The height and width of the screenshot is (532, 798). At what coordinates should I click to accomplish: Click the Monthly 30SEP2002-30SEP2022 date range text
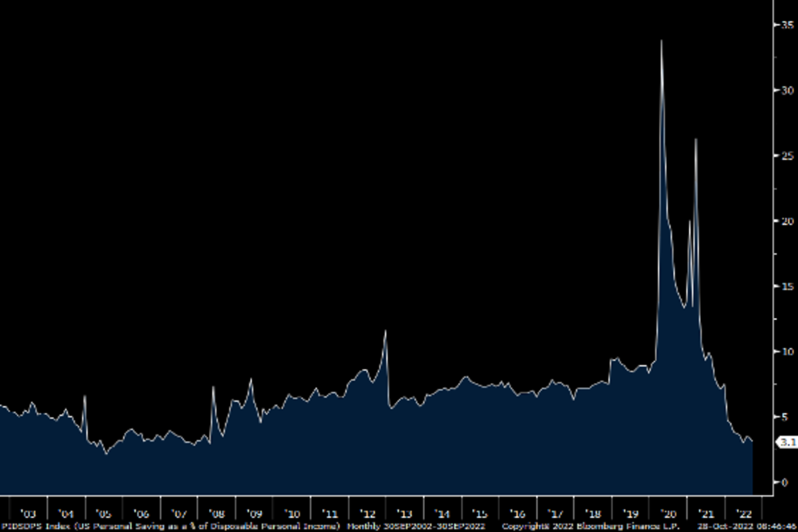tap(413, 526)
